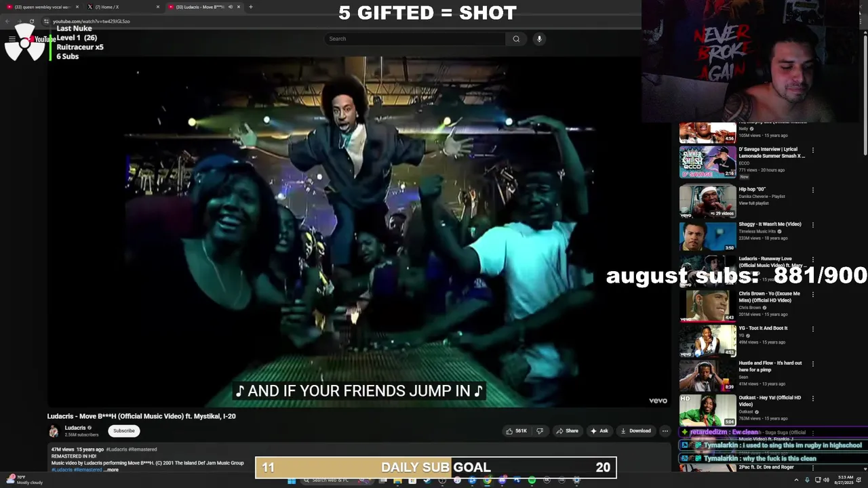Open weather widget Mostly cloudy
The height and width of the screenshot is (488, 868).
click(x=24, y=480)
